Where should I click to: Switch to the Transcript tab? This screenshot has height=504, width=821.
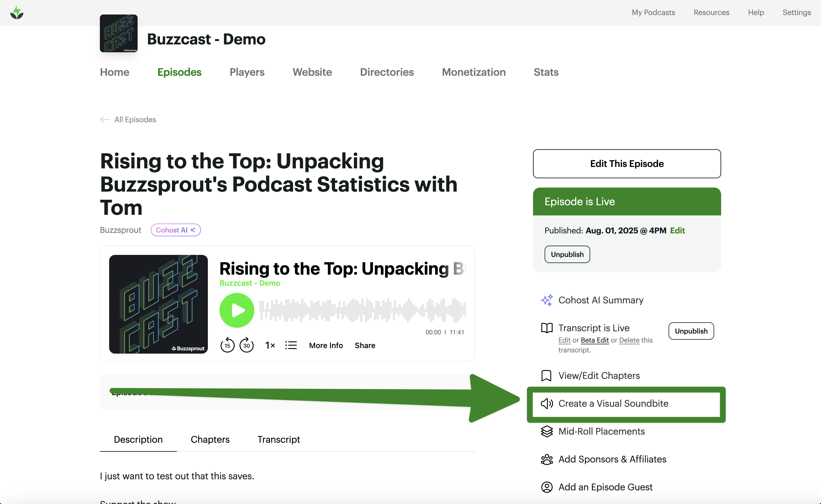[278, 439]
